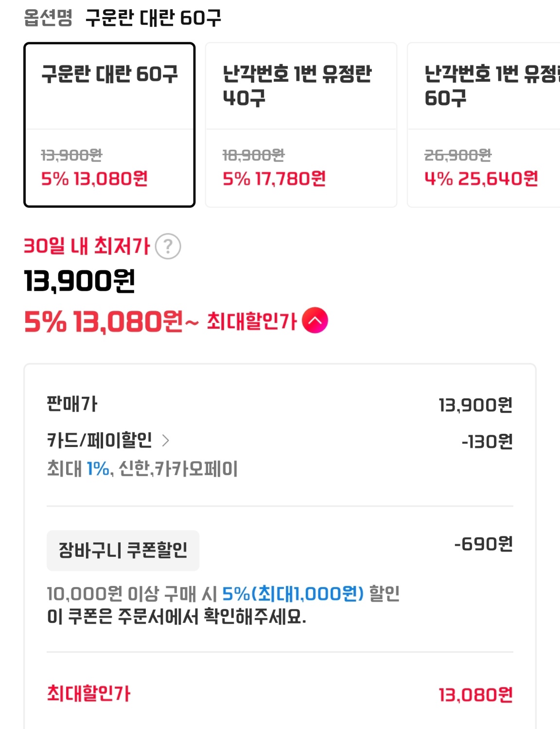Viewport: 560px width, 729px height.
Task: Tap the large black 13,900원 price
Action: pos(80,281)
